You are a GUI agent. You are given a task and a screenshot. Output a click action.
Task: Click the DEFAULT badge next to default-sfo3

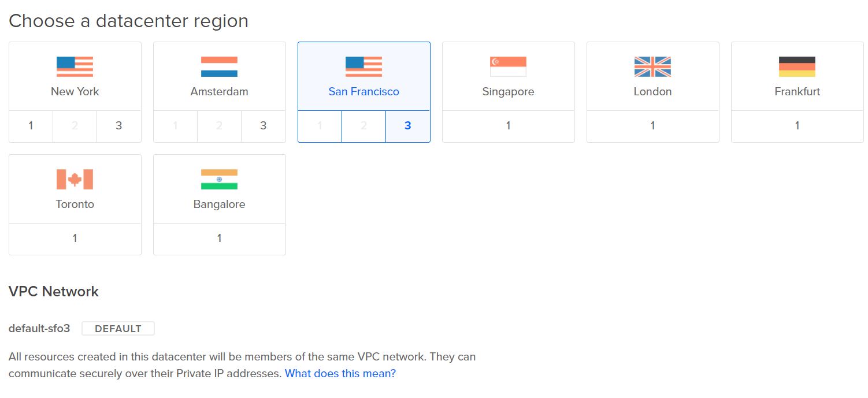pyautogui.click(x=118, y=329)
